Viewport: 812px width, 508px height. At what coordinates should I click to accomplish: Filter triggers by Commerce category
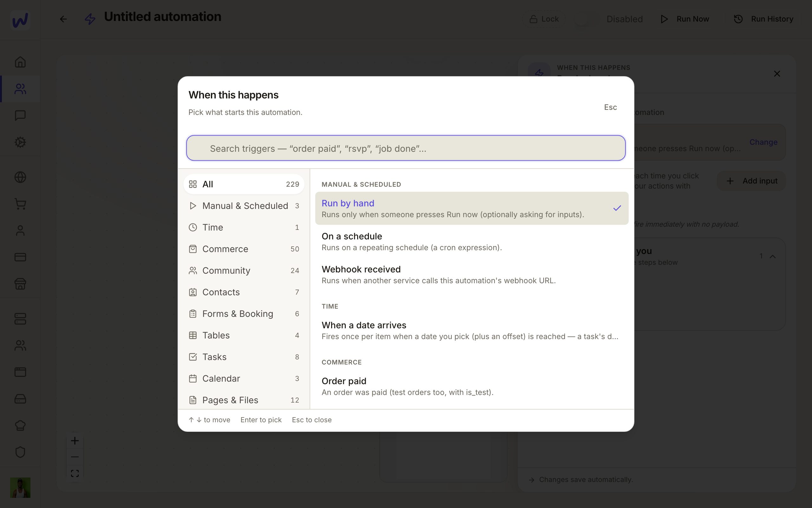coord(244,249)
